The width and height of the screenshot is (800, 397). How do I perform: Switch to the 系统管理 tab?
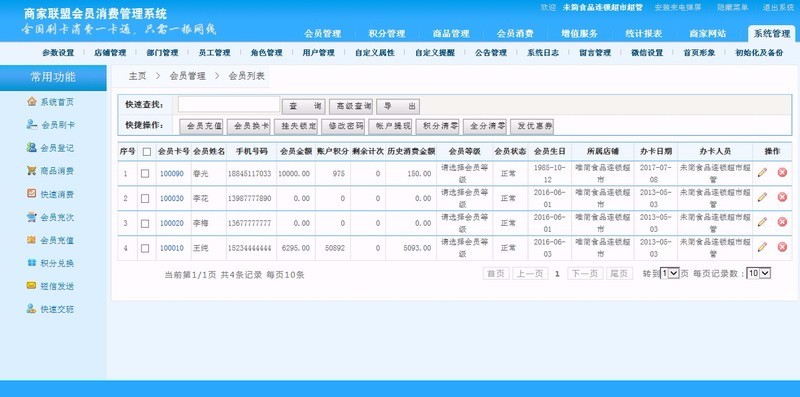coord(772,34)
